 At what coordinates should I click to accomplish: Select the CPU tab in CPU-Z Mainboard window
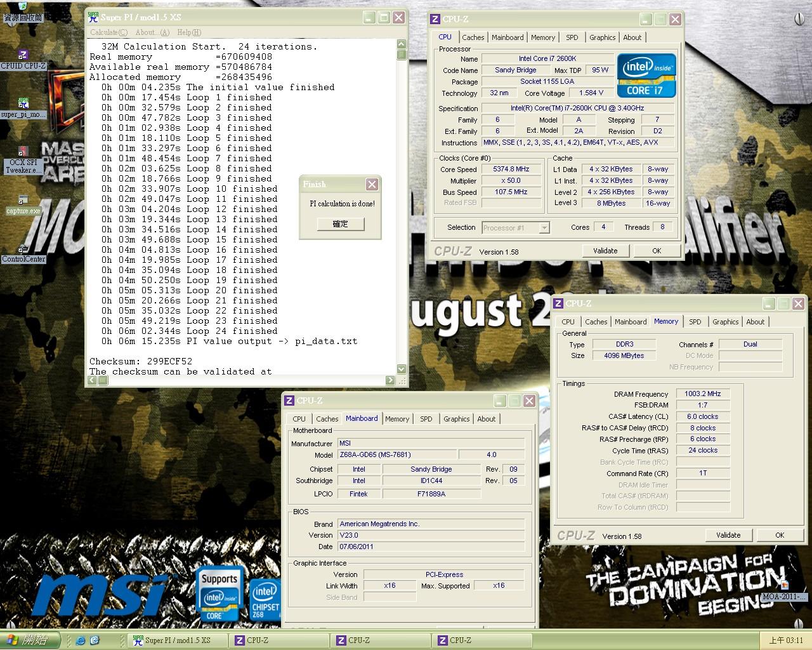click(x=299, y=419)
